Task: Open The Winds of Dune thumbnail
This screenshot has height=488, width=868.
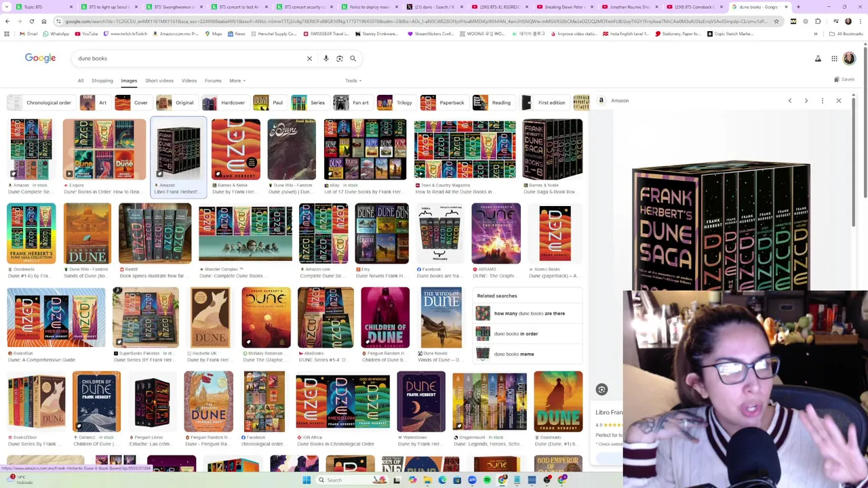Action: pyautogui.click(x=441, y=318)
